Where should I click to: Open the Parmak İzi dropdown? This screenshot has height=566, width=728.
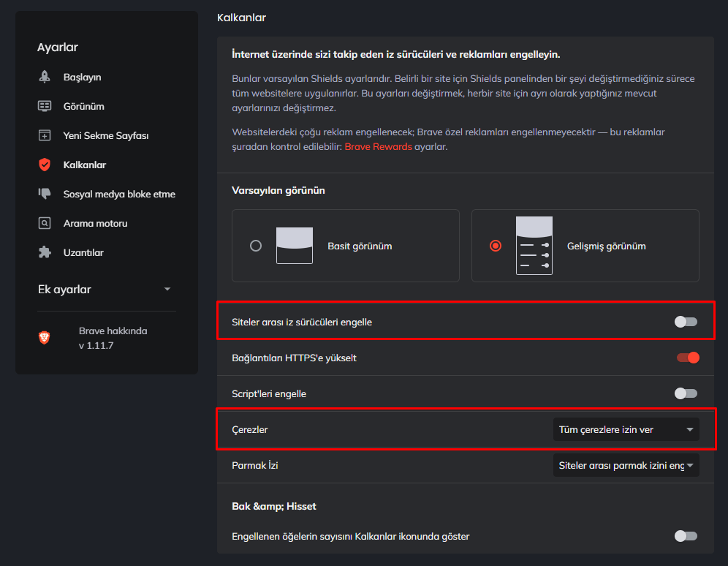(626, 465)
